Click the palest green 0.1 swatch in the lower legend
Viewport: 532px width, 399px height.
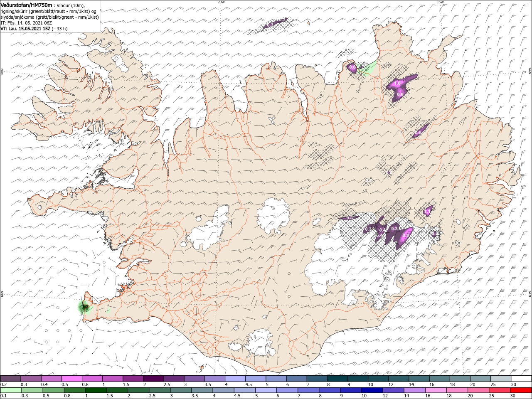(11, 390)
